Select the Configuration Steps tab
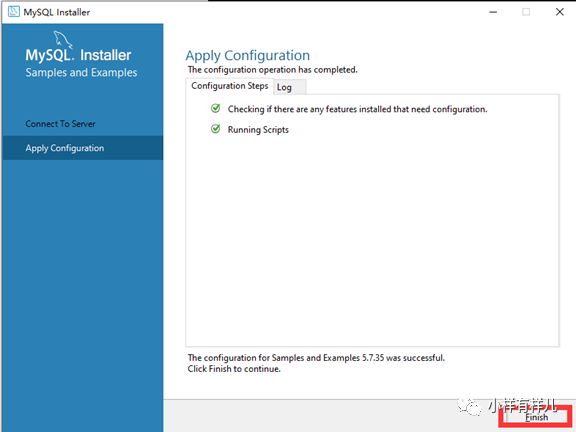The width and height of the screenshot is (576, 432). pyautogui.click(x=230, y=86)
